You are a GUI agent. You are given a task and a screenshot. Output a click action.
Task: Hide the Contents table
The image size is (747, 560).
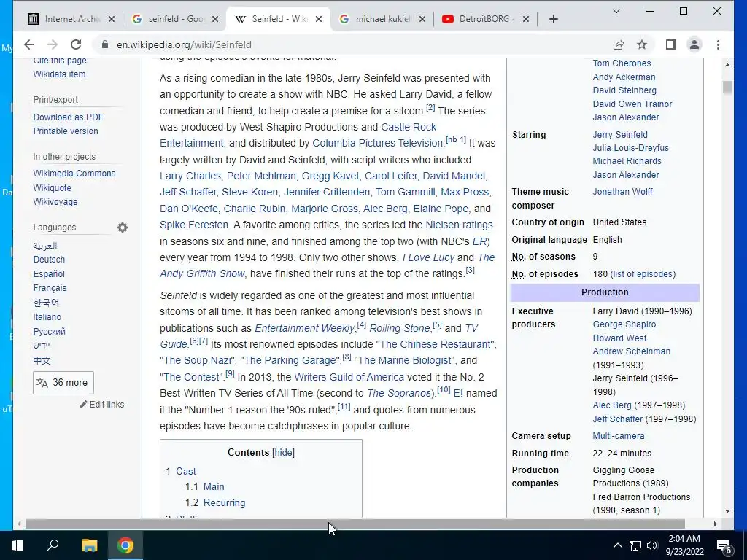283,452
